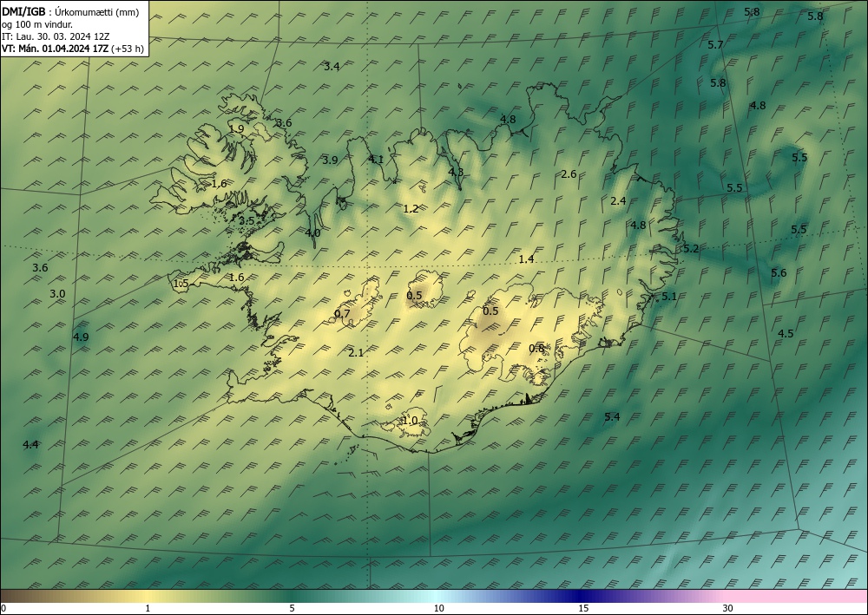This screenshot has height=615, width=868.
Task: Select the 2.6 value label
Action: (x=569, y=174)
